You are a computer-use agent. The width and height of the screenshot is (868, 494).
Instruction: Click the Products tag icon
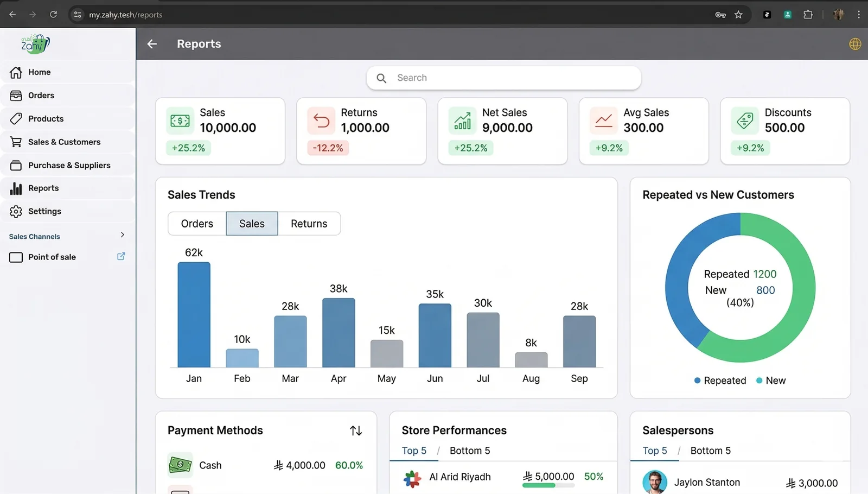pyautogui.click(x=16, y=119)
